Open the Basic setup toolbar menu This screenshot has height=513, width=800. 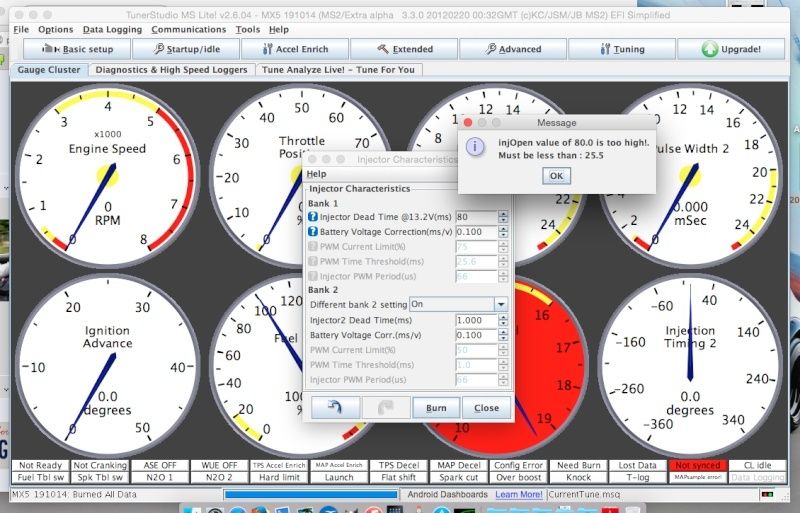click(77, 49)
